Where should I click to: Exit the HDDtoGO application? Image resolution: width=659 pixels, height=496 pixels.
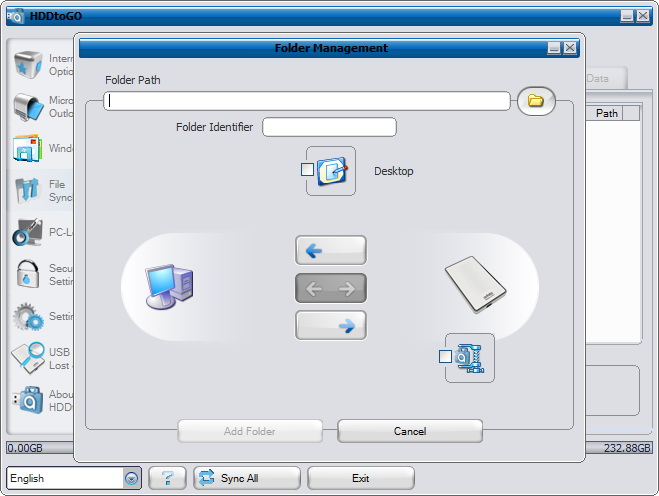pos(361,478)
